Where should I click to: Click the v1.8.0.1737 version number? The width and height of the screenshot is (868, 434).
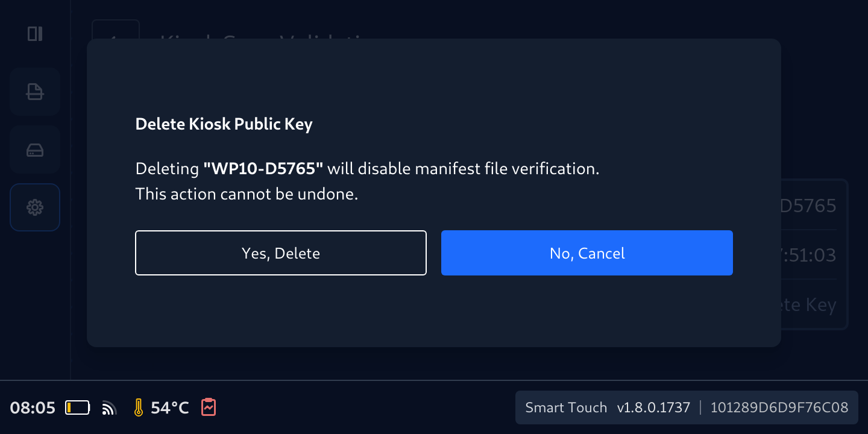point(653,407)
